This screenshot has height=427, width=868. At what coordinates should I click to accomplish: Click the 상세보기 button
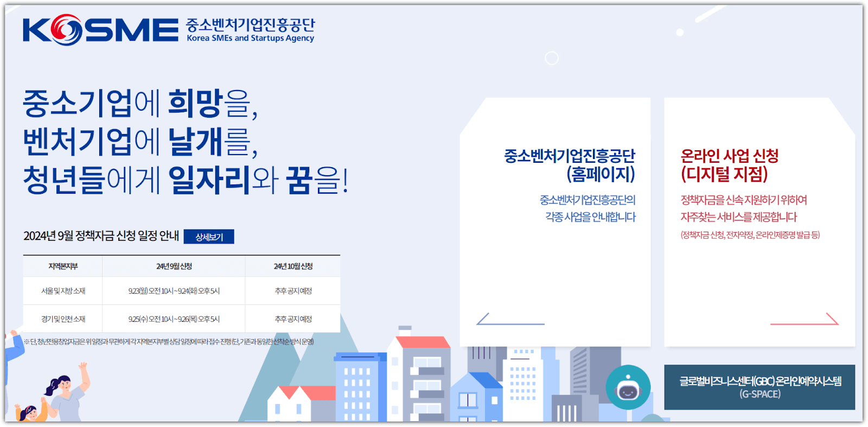tap(209, 237)
